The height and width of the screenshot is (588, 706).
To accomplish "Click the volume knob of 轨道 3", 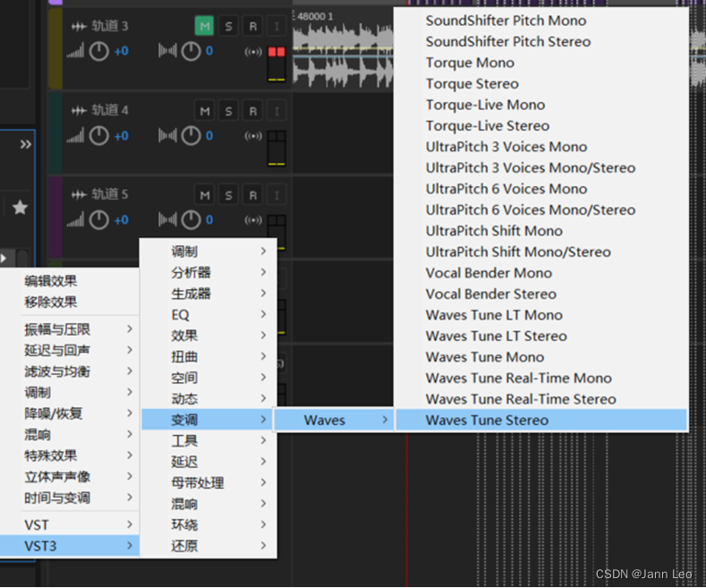I will (x=99, y=51).
